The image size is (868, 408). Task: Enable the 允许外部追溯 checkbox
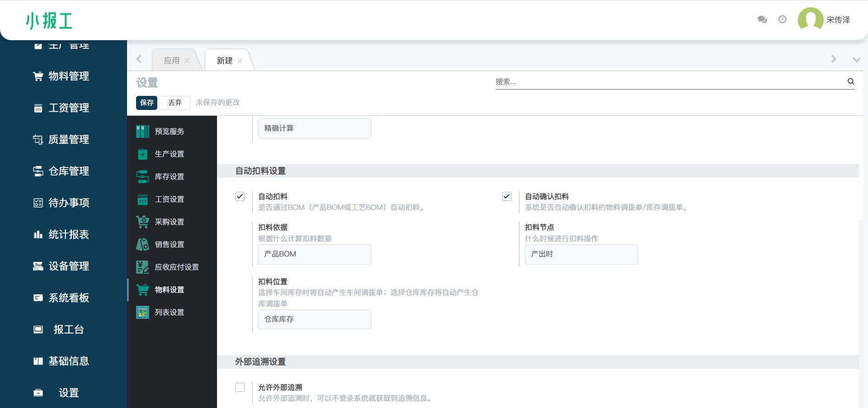pyautogui.click(x=240, y=387)
